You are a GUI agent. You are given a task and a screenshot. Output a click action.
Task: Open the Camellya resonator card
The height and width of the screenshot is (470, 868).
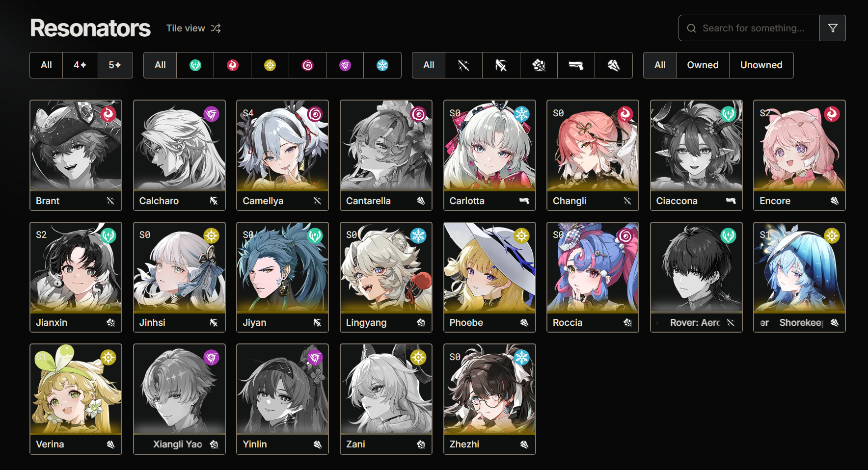click(282, 156)
